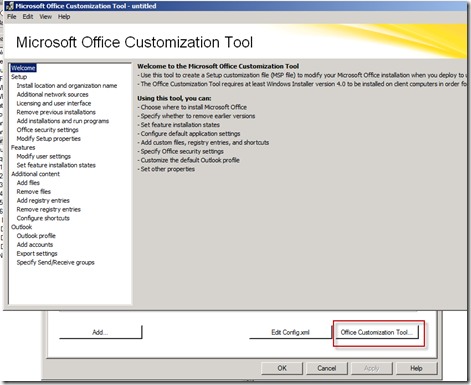Select the Welcome tree item

tap(23, 68)
